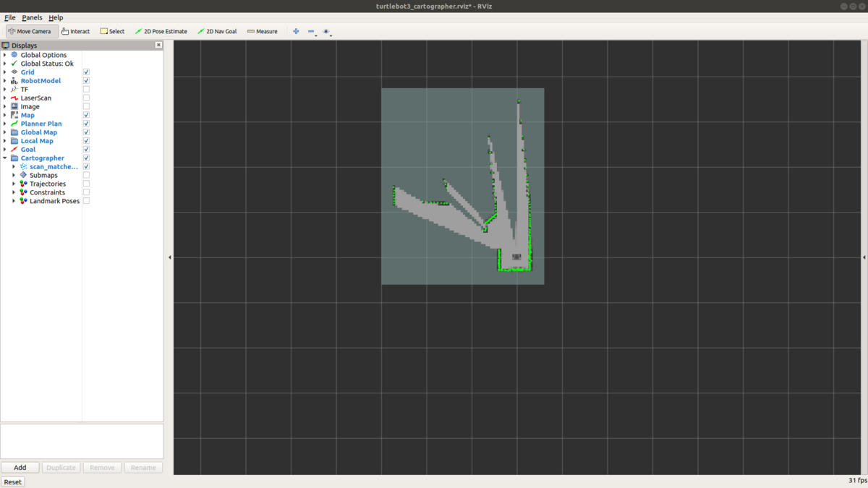Viewport: 868px width, 488px height.
Task: Expand the Submaps tree item
Action: 13,175
